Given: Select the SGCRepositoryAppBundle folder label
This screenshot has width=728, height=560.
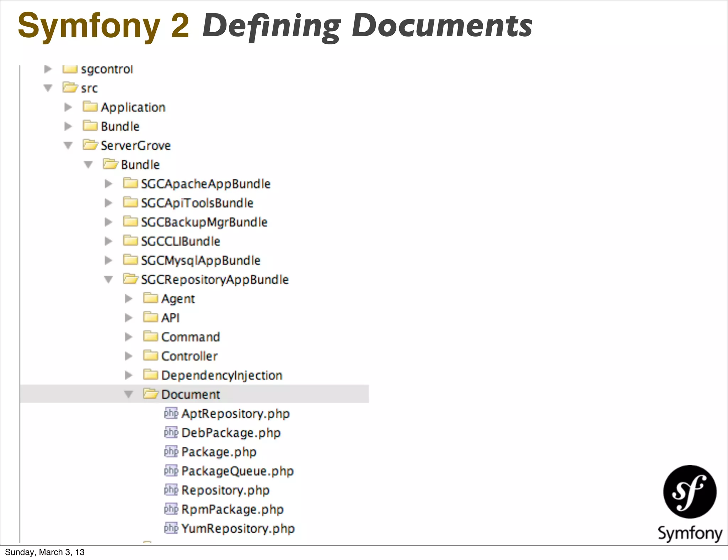Looking at the screenshot, I should click(x=215, y=280).
